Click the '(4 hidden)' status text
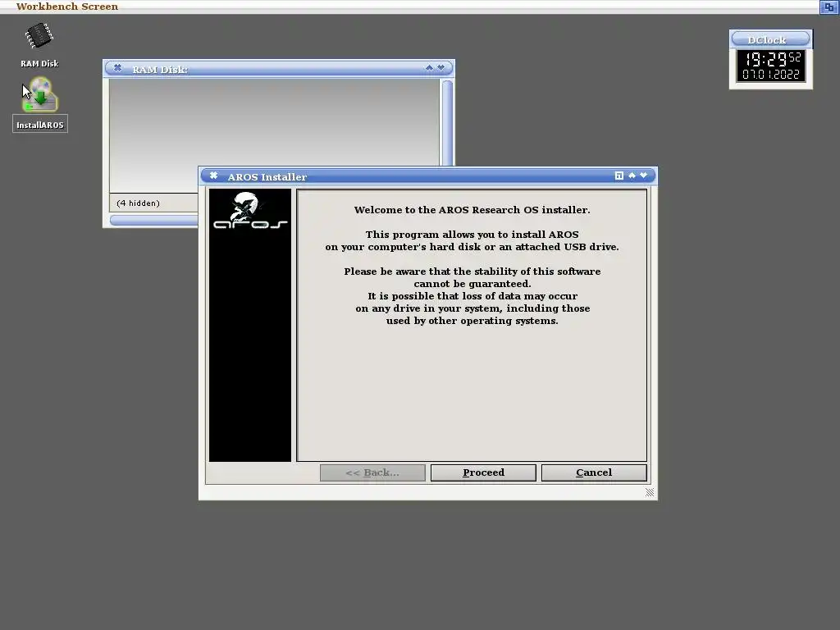The width and height of the screenshot is (840, 630). (138, 203)
